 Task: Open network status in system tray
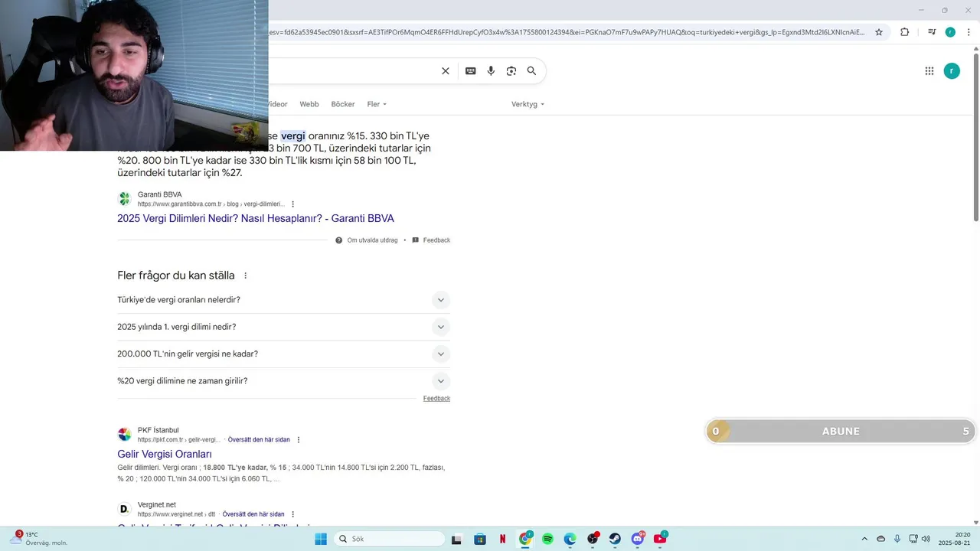913,539
